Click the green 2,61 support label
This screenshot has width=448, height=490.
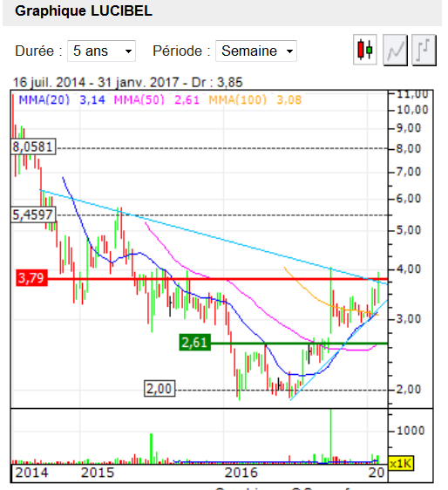click(194, 343)
